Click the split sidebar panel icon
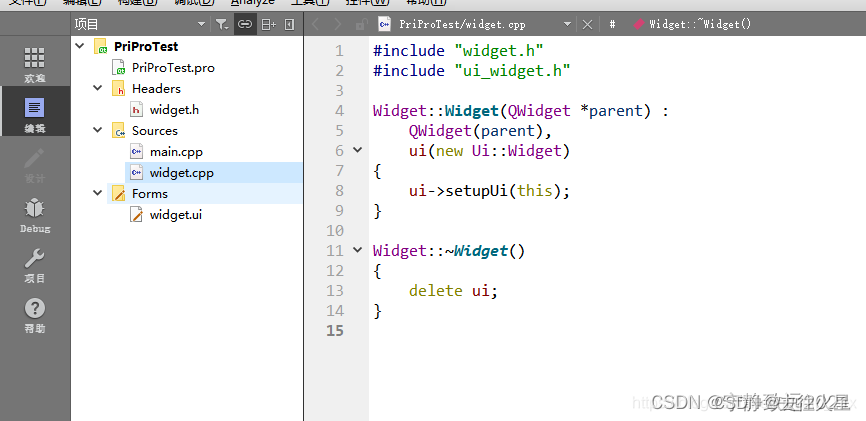 point(268,24)
